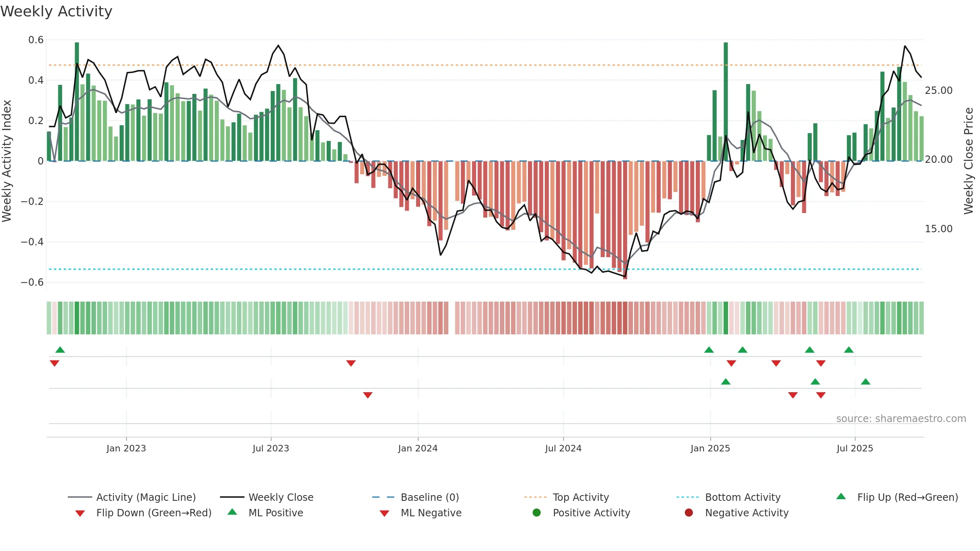
Task: Click the tallest green bar in early 2025
Action: tap(726, 102)
